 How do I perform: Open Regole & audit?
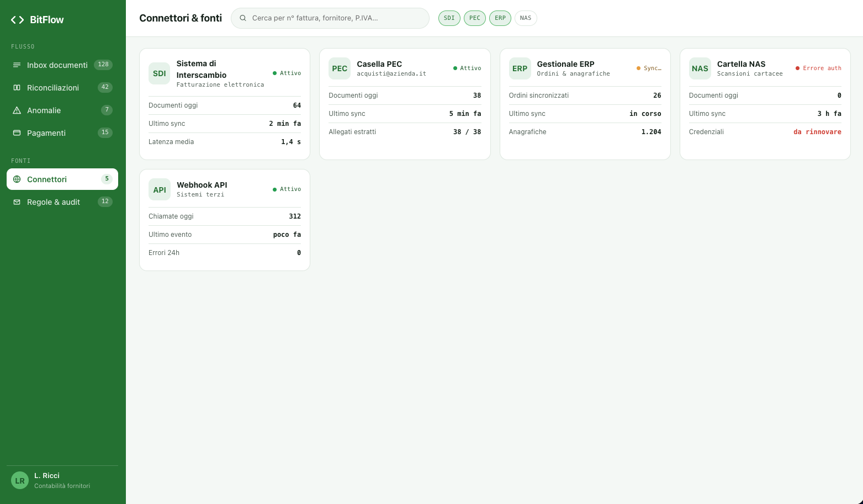pyautogui.click(x=62, y=202)
